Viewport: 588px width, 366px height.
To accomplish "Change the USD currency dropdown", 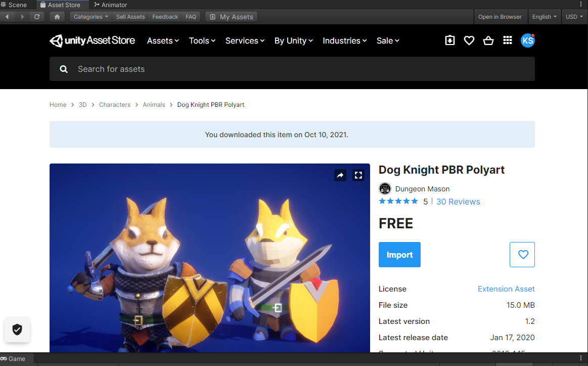I will (574, 17).
